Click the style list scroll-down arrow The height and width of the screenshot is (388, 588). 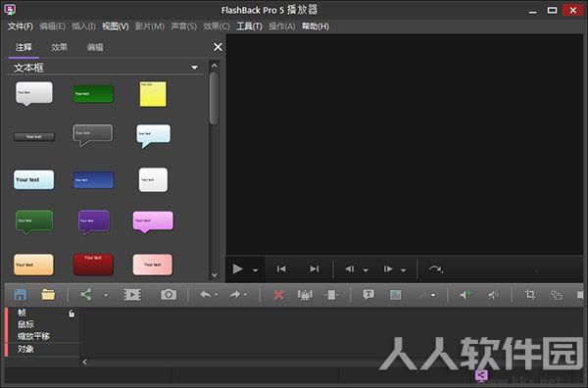[214, 274]
